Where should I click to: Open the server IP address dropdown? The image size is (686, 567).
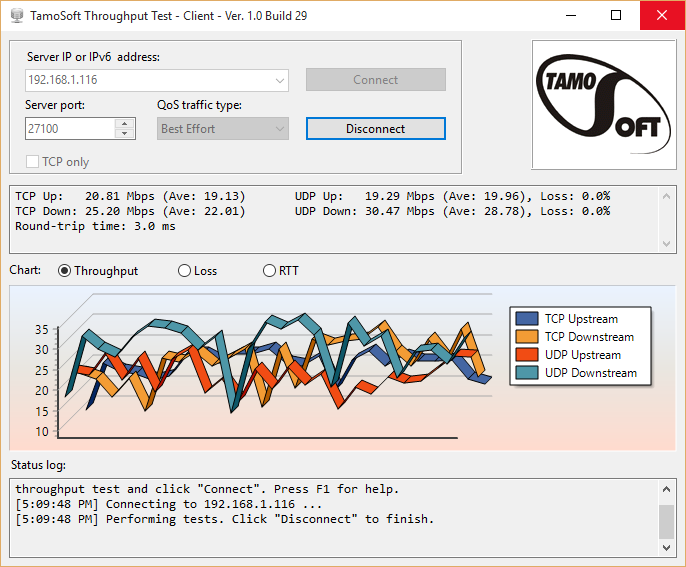pyautogui.click(x=280, y=80)
